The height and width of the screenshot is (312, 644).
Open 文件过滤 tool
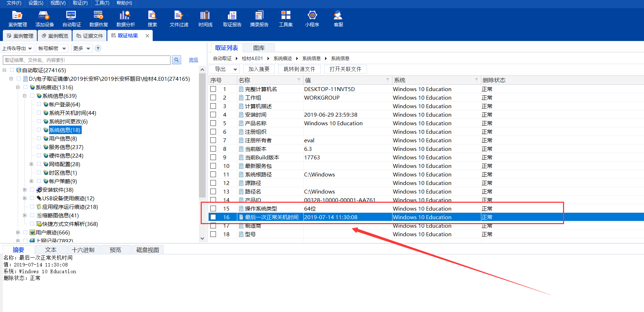pyautogui.click(x=179, y=19)
